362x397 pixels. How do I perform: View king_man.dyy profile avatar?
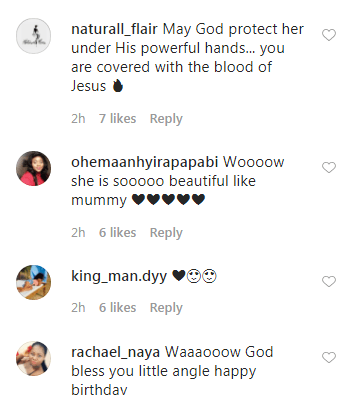point(33,282)
